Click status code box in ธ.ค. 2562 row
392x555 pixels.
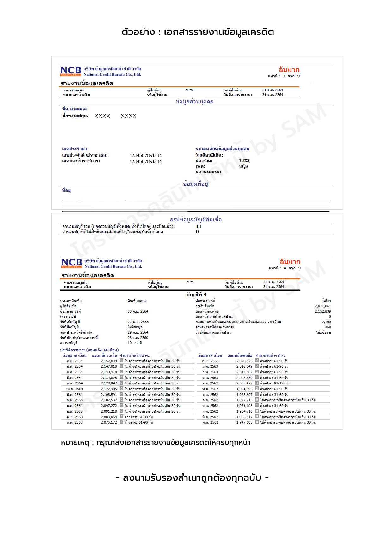coord(257,383)
